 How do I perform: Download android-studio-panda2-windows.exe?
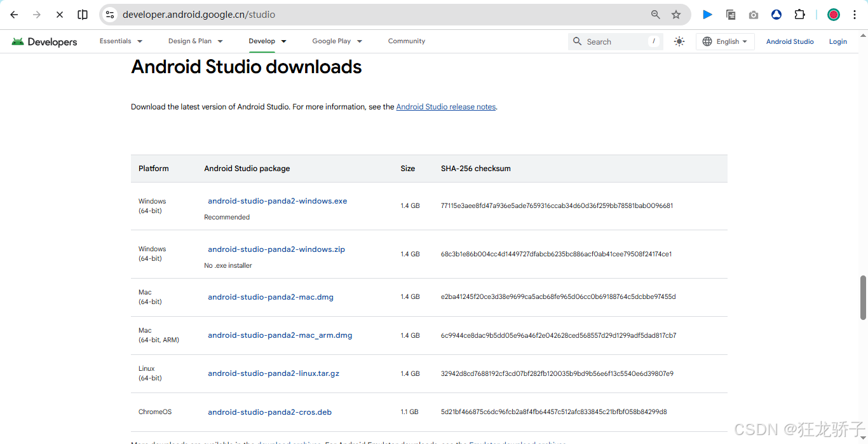[278, 201]
